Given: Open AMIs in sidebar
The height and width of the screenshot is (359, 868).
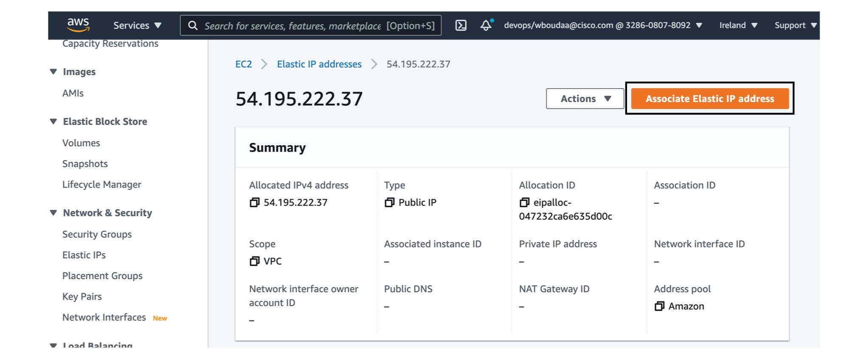Looking at the screenshot, I should [73, 93].
